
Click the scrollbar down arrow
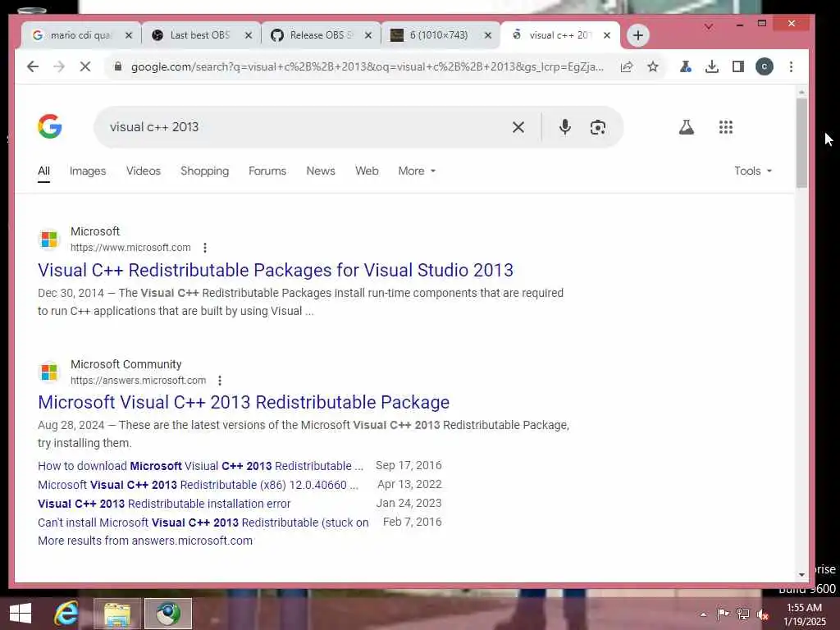tap(801, 575)
